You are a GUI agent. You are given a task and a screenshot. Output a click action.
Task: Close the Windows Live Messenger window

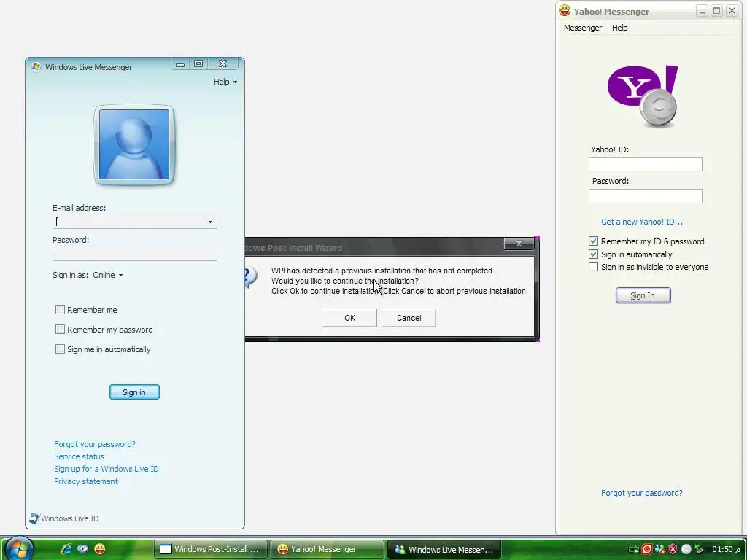coord(222,64)
